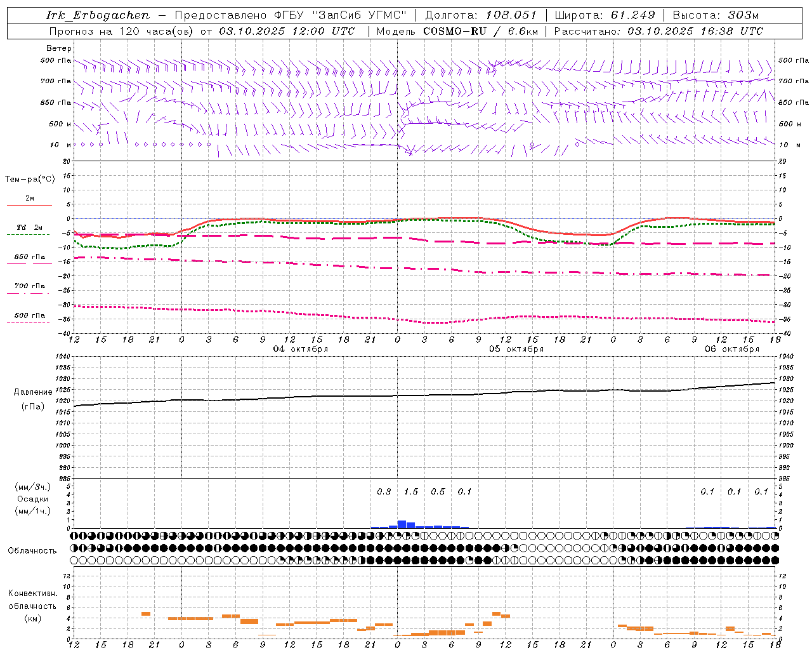The width and height of the screenshot is (812, 650).
Task: Click the Давление panel label
Action: point(33,392)
